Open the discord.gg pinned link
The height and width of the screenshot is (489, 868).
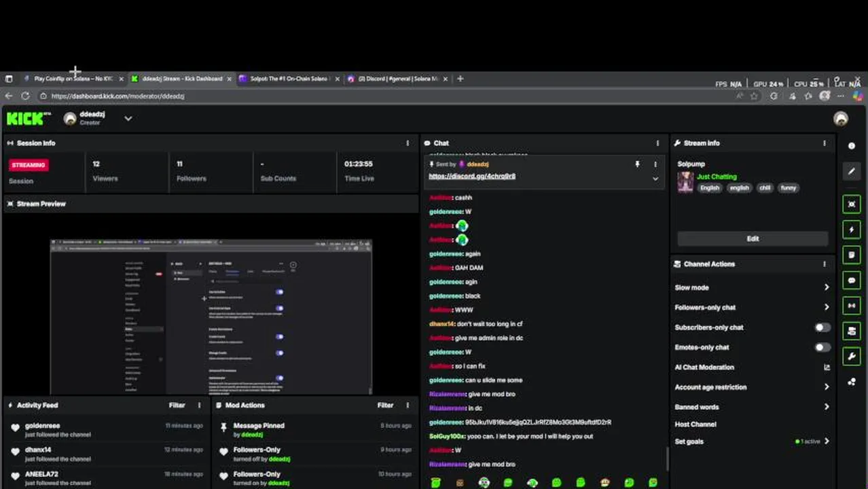(471, 177)
